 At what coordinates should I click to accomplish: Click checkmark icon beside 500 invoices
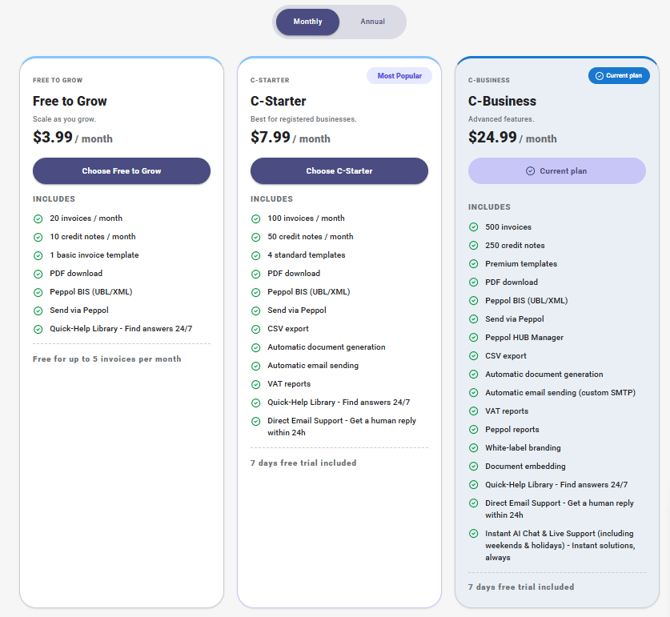coord(474,227)
